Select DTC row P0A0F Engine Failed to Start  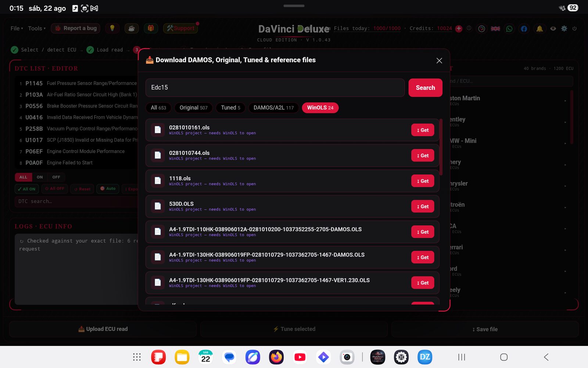point(77,163)
